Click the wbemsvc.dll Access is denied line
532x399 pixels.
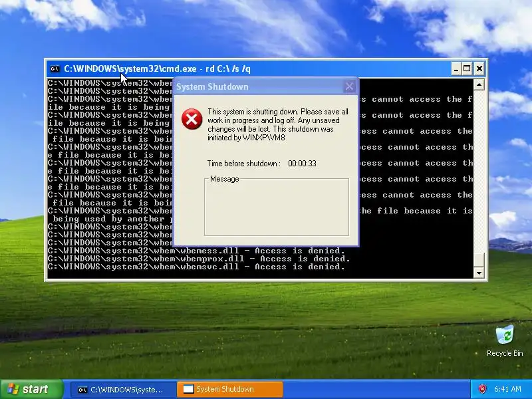[x=196, y=267]
